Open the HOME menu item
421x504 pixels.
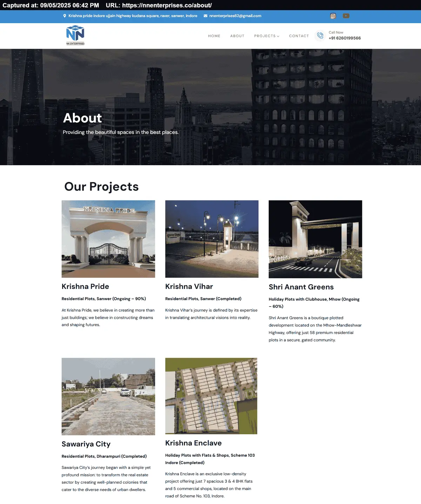(214, 36)
